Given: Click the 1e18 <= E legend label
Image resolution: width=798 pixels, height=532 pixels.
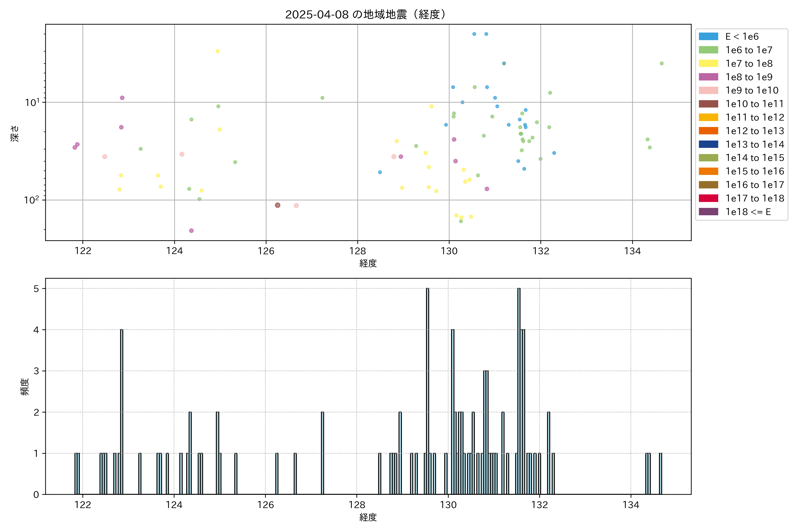Looking at the screenshot, I should tap(748, 212).
